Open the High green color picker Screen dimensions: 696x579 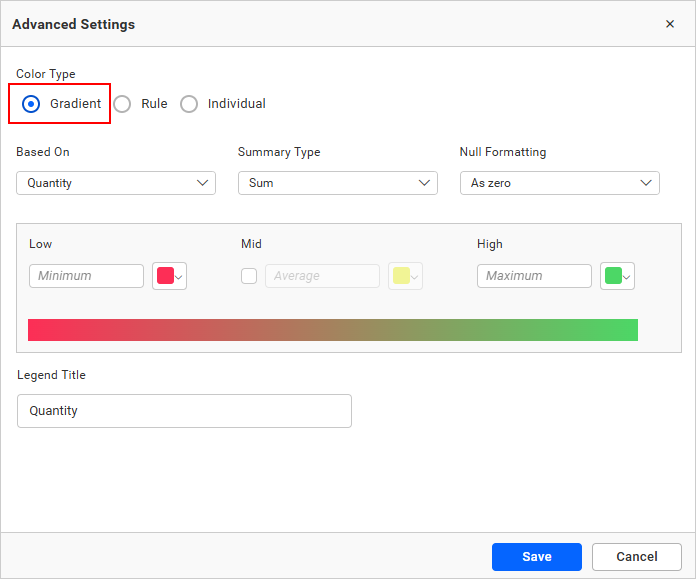tap(618, 276)
